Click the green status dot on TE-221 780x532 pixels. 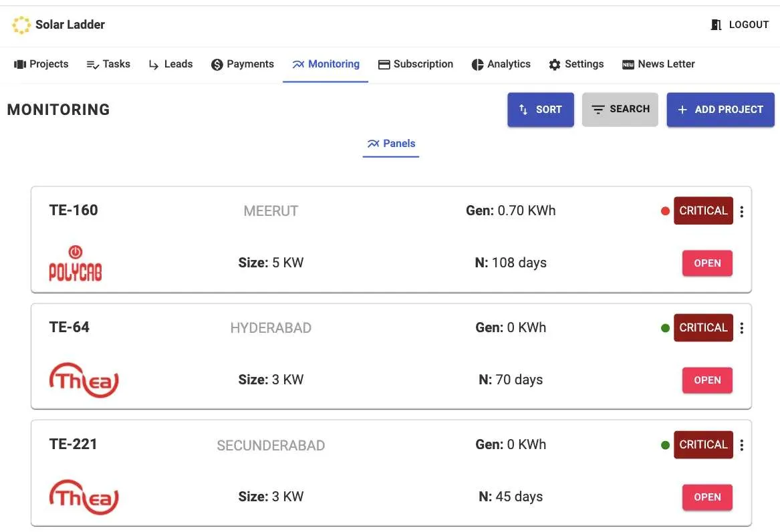(x=665, y=445)
